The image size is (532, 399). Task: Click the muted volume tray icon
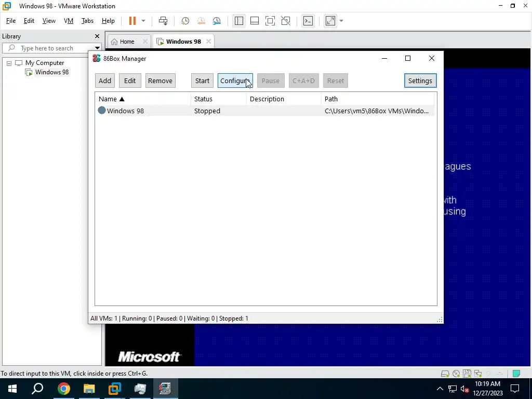click(464, 389)
